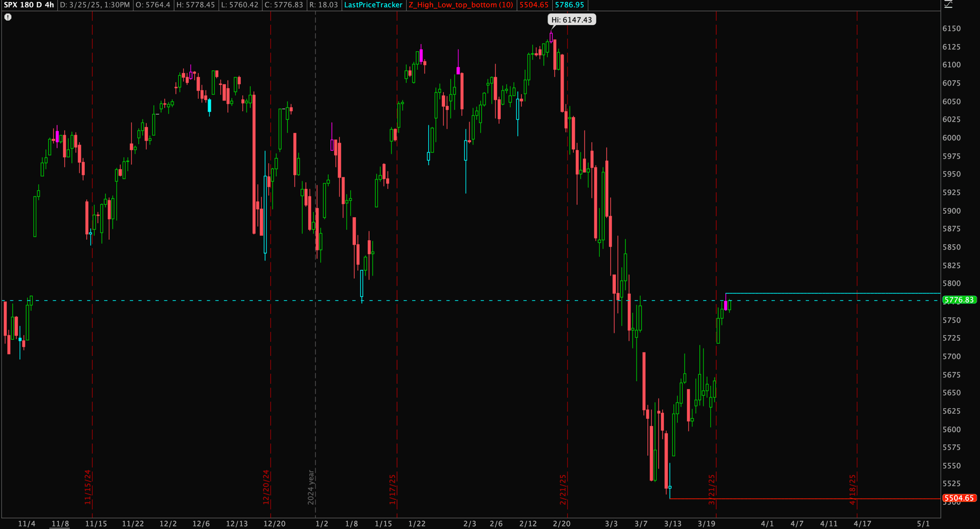Open the LastPriceTracker study label
The image size is (980, 529).
373,5
